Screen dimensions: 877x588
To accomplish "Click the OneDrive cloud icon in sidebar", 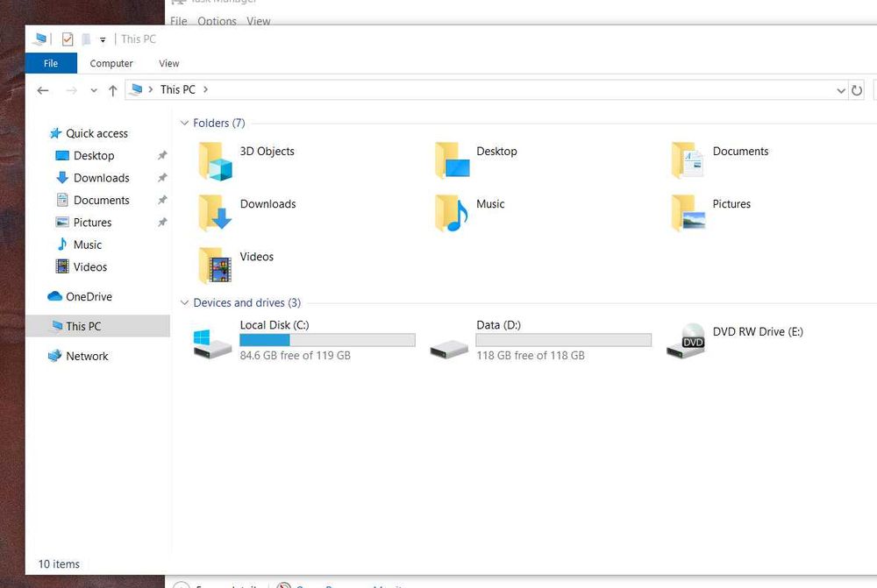I will 54,296.
